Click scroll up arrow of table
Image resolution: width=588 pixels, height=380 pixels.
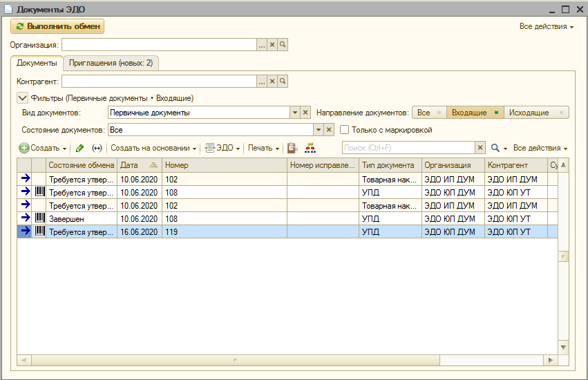pos(563,165)
